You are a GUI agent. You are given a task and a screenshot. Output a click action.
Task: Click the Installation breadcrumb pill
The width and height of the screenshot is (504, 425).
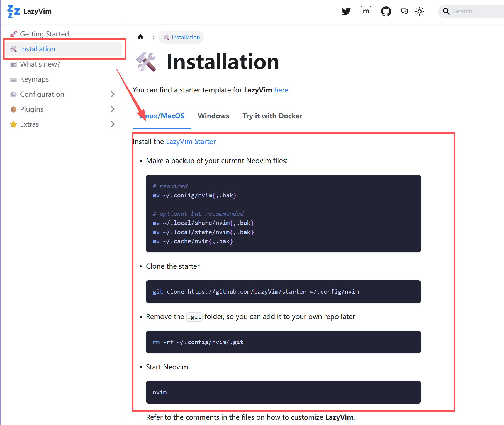coord(181,37)
